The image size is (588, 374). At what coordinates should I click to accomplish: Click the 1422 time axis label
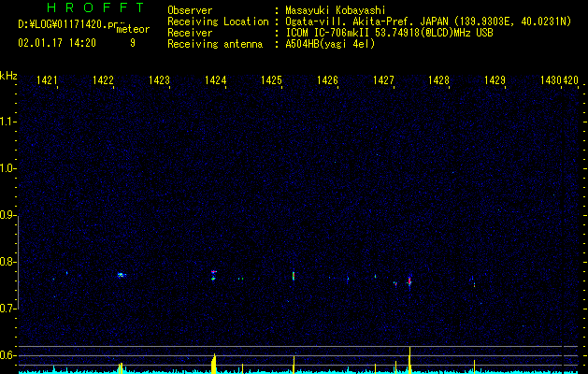point(103,80)
